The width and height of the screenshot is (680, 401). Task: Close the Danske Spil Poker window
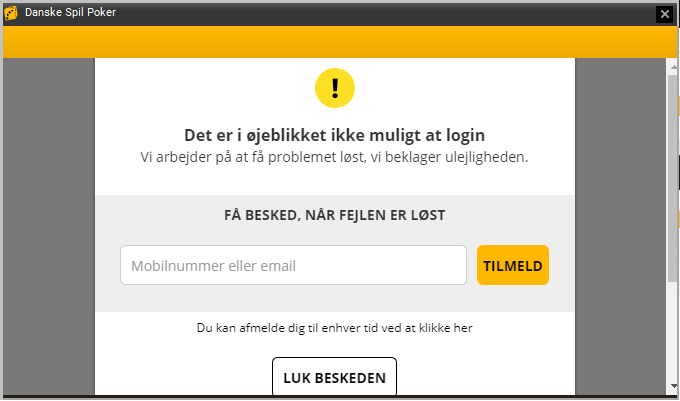[664, 14]
